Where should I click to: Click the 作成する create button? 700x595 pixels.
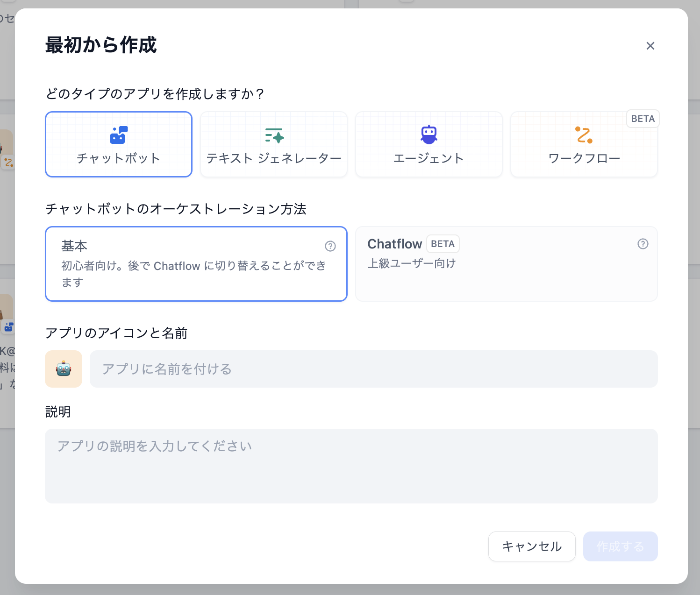pyautogui.click(x=621, y=546)
